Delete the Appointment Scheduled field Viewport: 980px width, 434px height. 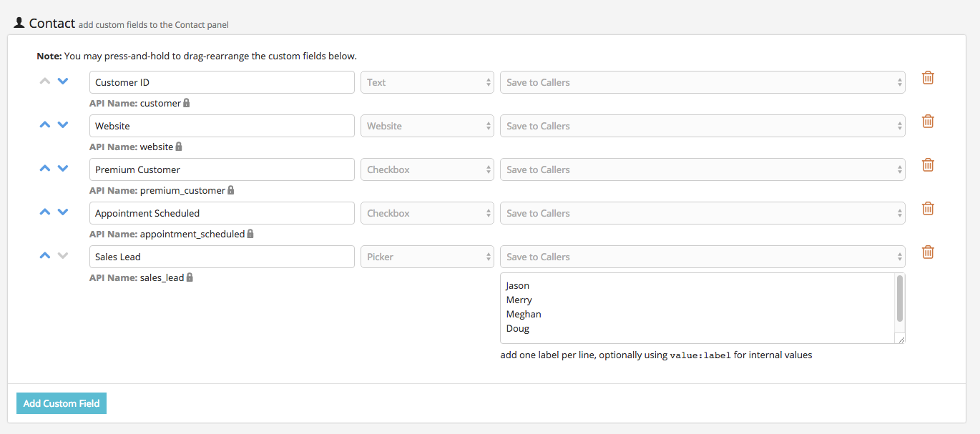click(x=928, y=209)
